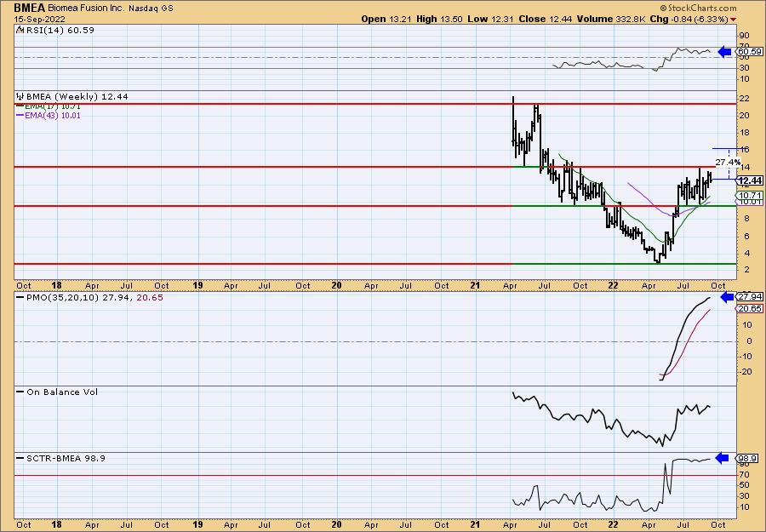The height and width of the screenshot is (532, 766).
Task: Click the Biomea Fusion Inc. company name
Action: [x=87, y=9]
